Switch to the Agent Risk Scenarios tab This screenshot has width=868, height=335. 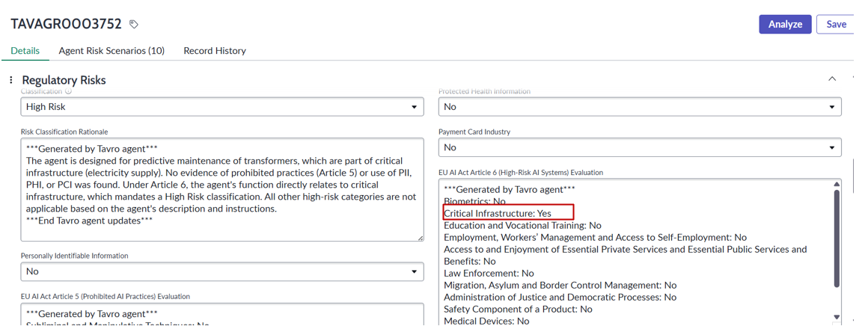pyautogui.click(x=111, y=50)
